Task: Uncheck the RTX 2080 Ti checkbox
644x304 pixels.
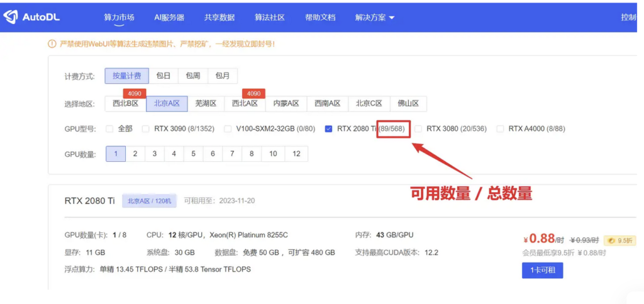Action: [x=328, y=128]
